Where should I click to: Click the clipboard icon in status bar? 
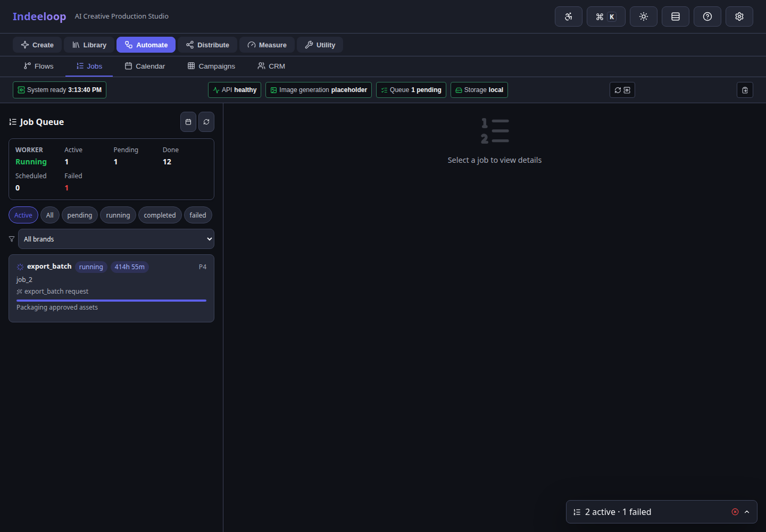(x=745, y=90)
